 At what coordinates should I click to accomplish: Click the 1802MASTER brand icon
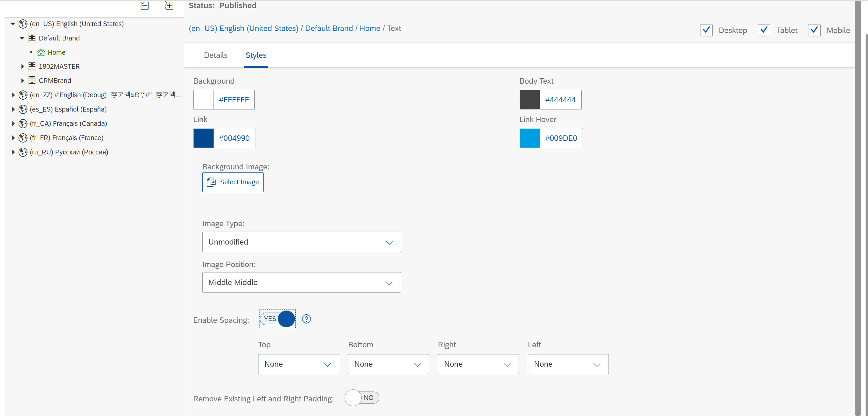click(32, 66)
